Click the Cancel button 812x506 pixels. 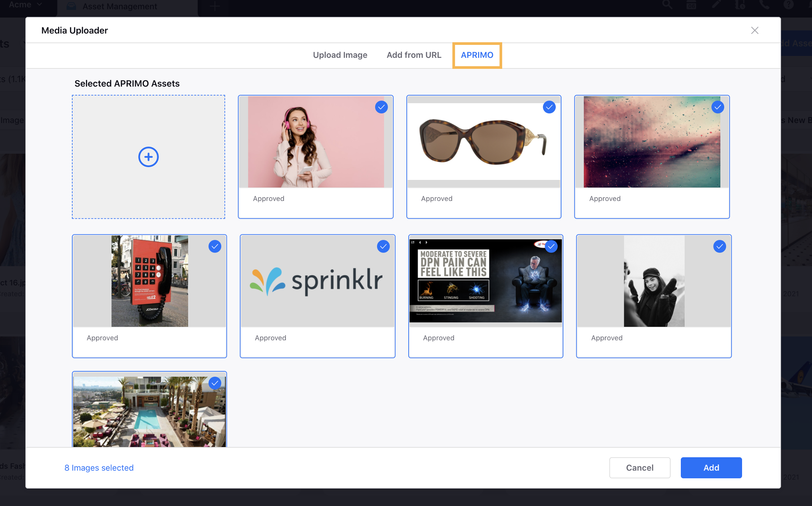tap(639, 468)
